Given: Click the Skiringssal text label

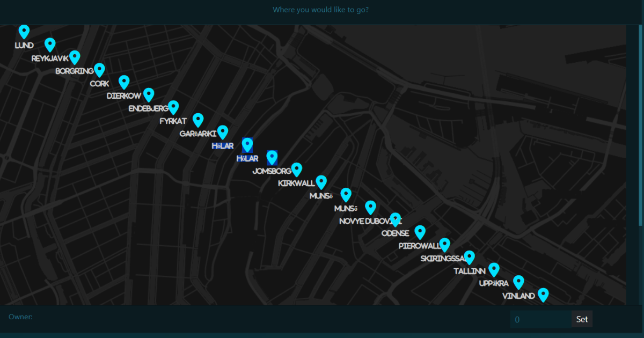Looking at the screenshot, I should tap(441, 259).
